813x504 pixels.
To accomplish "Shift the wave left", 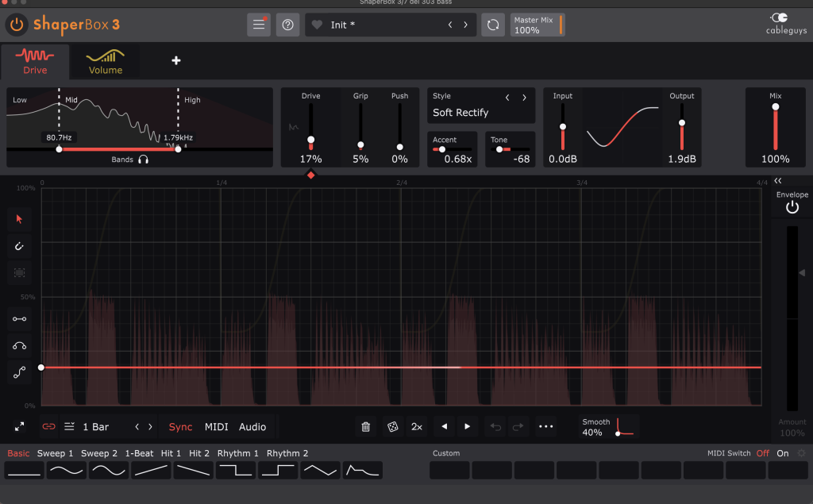I will (x=444, y=426).
